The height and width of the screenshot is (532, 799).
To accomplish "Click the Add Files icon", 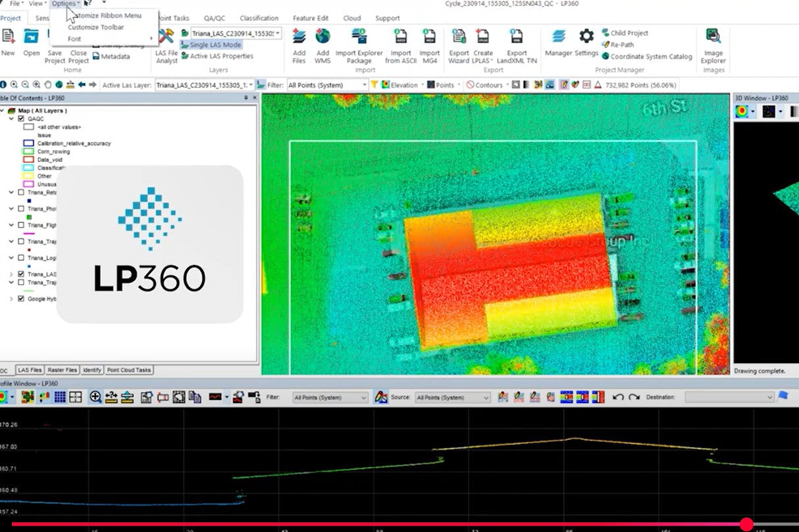I will pyautogui.click(x=299, y=37).
